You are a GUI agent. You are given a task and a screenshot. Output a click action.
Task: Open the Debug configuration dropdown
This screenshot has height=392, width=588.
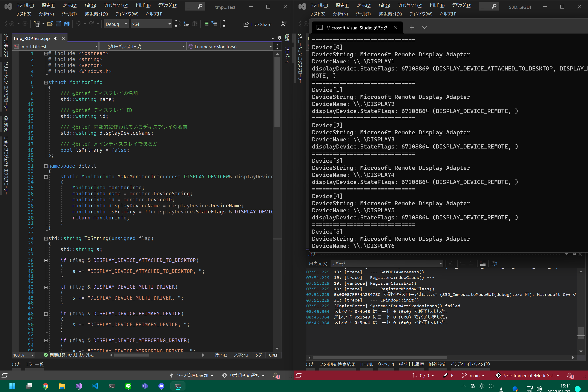[x=116, y=24]
